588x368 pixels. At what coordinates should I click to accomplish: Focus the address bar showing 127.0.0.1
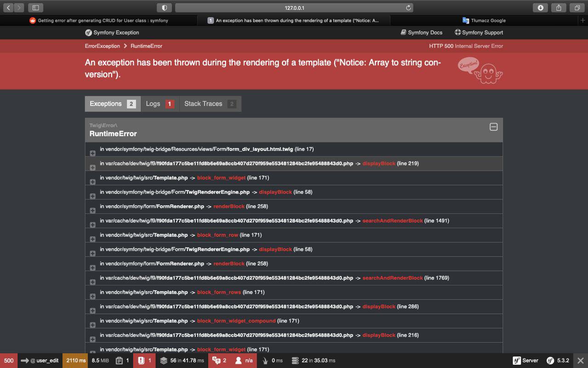pos(294,7)
